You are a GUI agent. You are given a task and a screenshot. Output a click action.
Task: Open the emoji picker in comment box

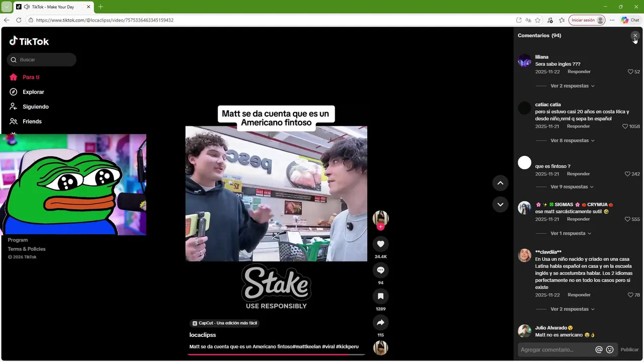coord(610,349)
